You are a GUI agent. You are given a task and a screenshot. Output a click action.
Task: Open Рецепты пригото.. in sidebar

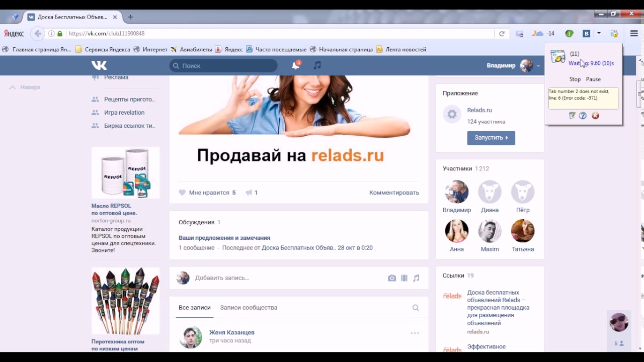click(129, 100)
